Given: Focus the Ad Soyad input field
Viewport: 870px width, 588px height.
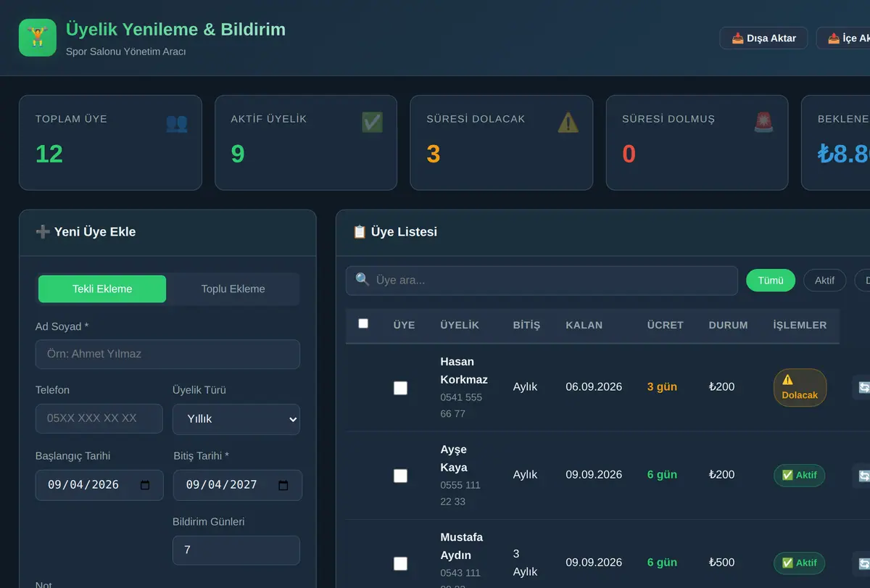Looking at the screenshot, I should 167,355.
